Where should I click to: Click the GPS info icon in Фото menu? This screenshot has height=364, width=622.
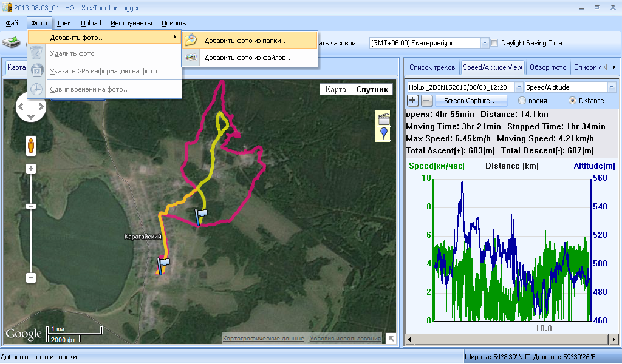click(36, 71)
